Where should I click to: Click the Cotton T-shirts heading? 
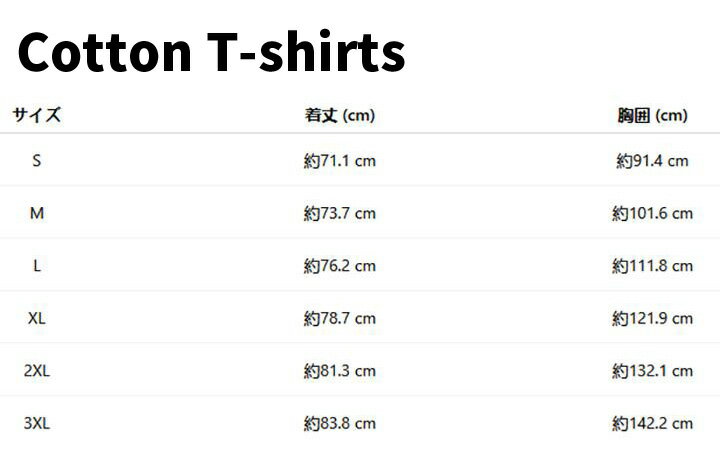coord(212,52)
